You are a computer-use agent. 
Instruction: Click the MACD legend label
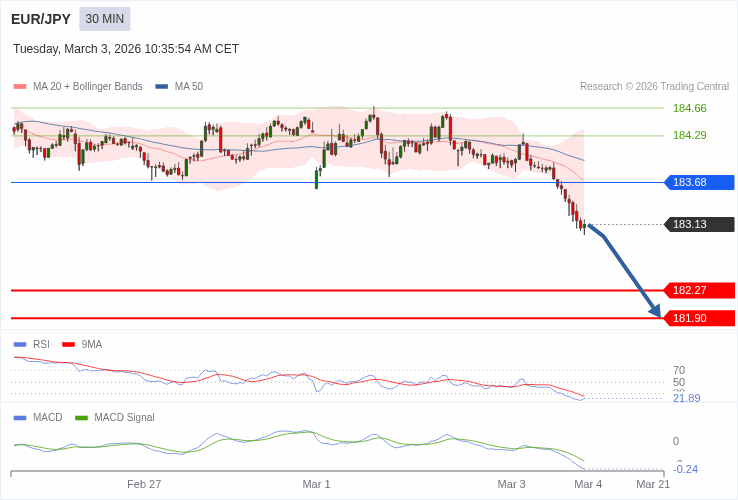[x=48, y=418]
